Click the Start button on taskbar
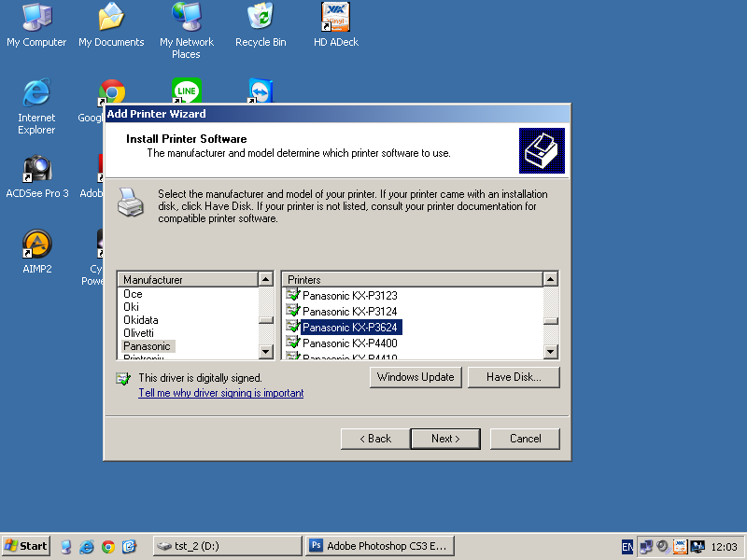This screenshot has height=560, width=747. [26, 546]
